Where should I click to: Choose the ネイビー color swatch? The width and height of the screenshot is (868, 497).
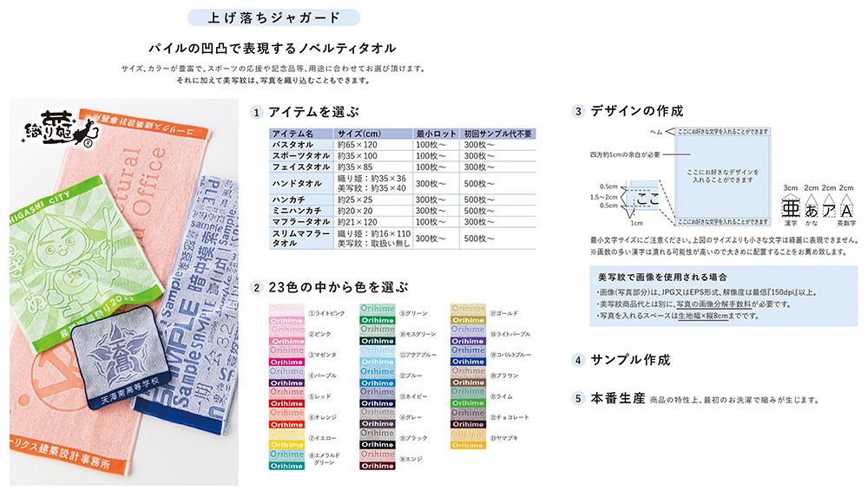[x=377, y=397]
